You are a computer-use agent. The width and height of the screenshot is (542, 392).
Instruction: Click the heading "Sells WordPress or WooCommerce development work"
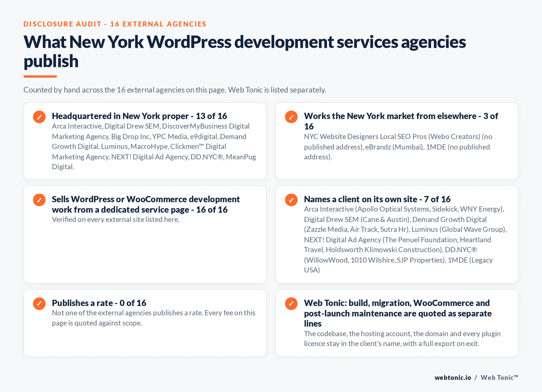point(146,204)
